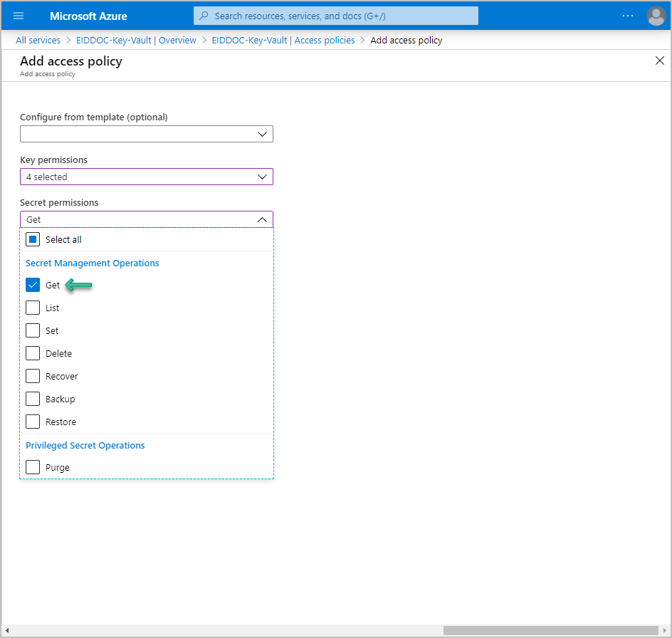
Task: Enable the List secret permission
Action: pos(33,308)
